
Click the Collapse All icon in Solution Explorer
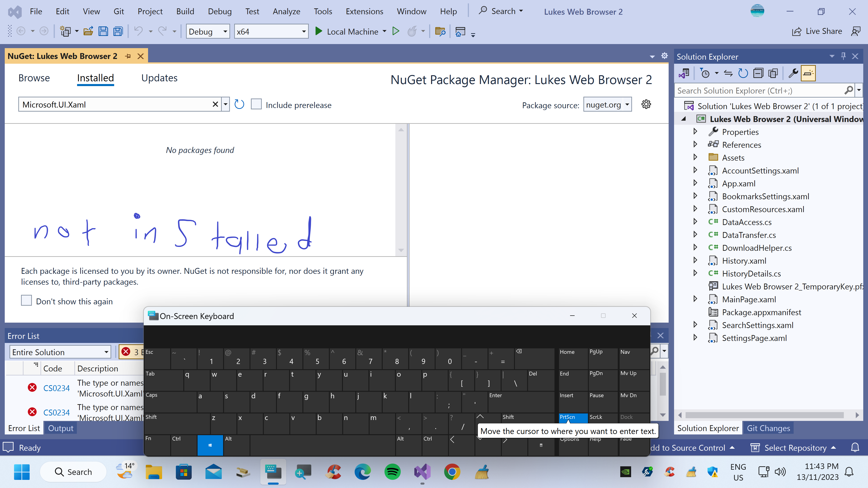coord(758,73)
